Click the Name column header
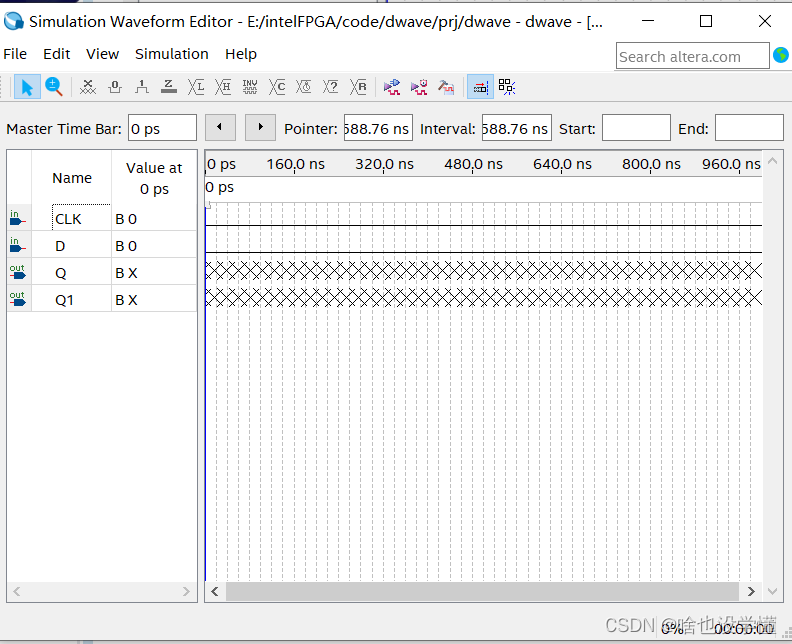Viewport: 792px width, 644px height. pyautogui.click(x=72, y=178)
